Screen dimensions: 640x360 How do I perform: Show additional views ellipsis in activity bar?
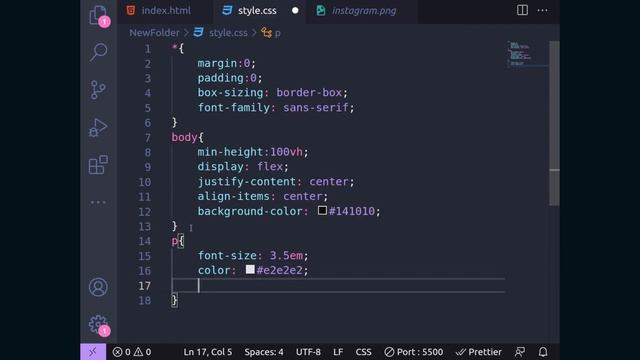tap(98, 202)
